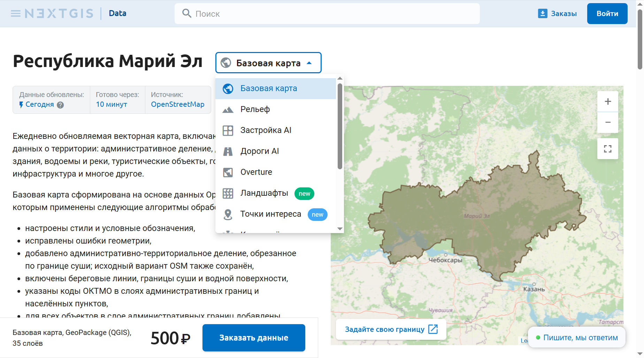Image resolution: width=644 pixels, height=358 pixels.
Task: Select Рельеф in the dropdown list
Action: tap(276, 110)
